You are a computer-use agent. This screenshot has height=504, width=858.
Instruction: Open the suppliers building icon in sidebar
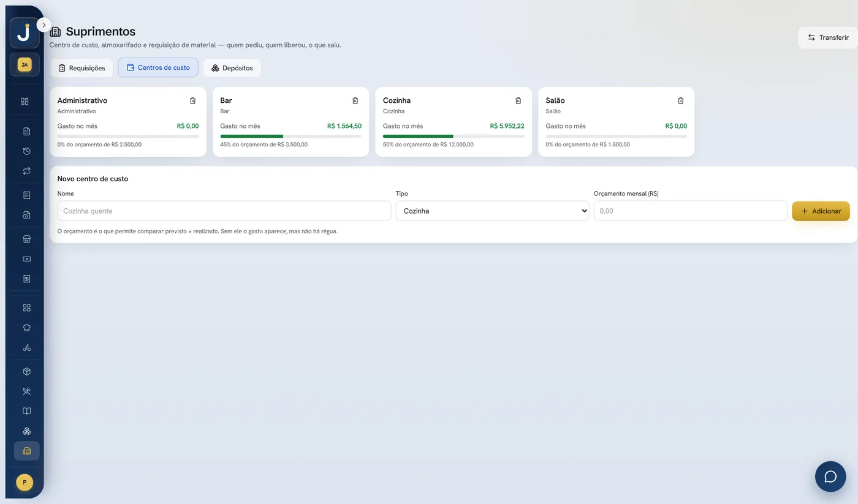point(26,451)
